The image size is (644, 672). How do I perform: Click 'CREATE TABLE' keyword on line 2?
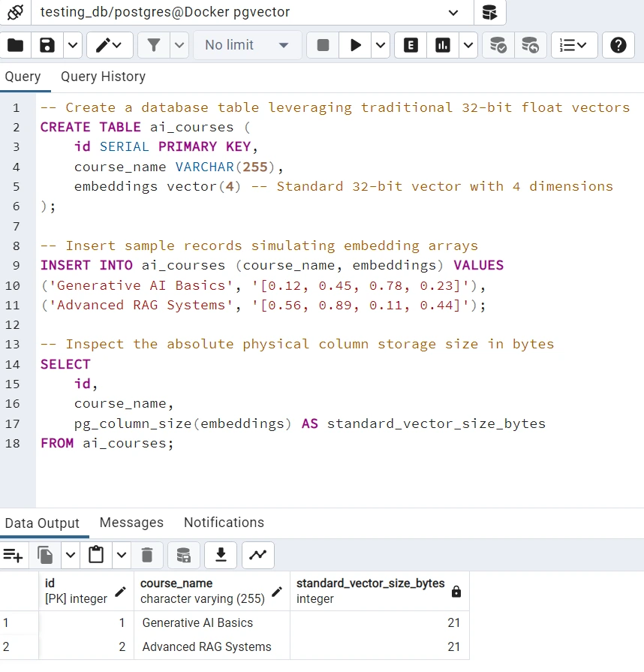click(90, 128)
